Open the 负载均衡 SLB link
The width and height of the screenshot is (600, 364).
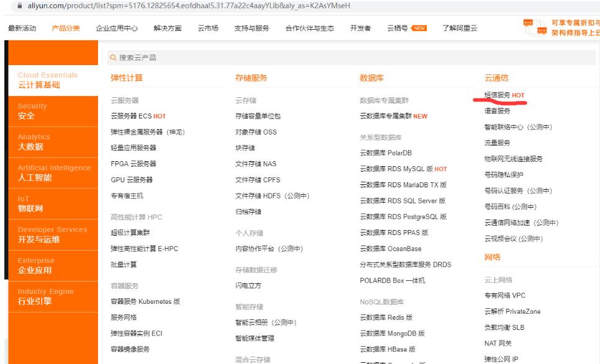(504, 327)
